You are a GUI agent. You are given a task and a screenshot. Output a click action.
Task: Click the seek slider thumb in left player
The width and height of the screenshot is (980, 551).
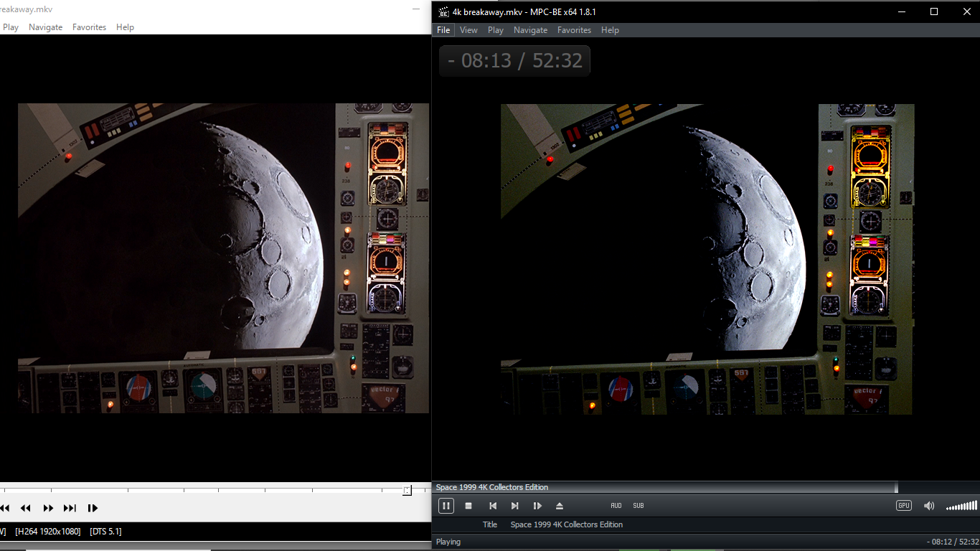pos(407,491)
